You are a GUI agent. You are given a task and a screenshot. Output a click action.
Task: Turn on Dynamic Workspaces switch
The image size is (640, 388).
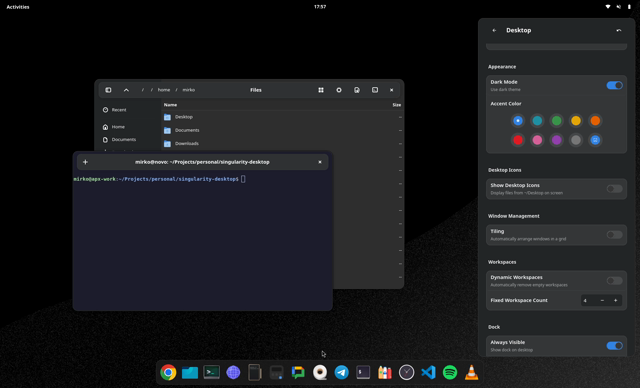(614, 281)
